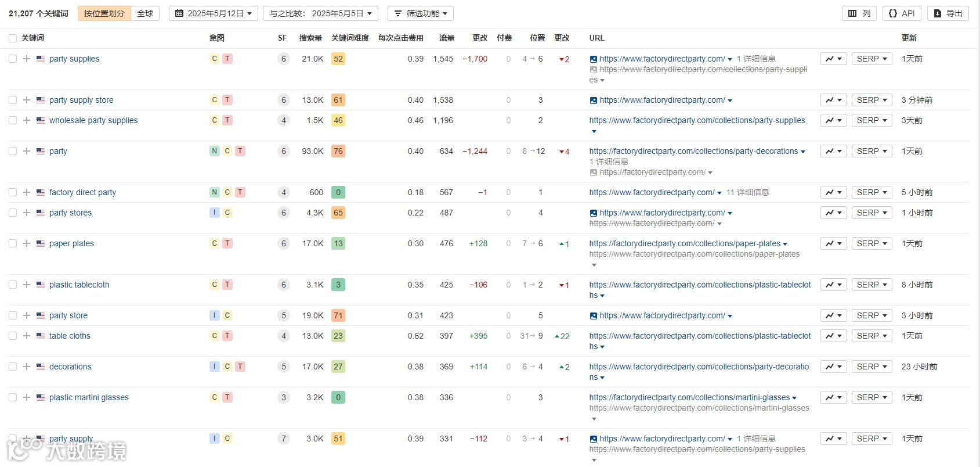Click plus icon next to decorations keyword
The width and height of the screenshot is (980, 467).
click(x=27, y=367)
